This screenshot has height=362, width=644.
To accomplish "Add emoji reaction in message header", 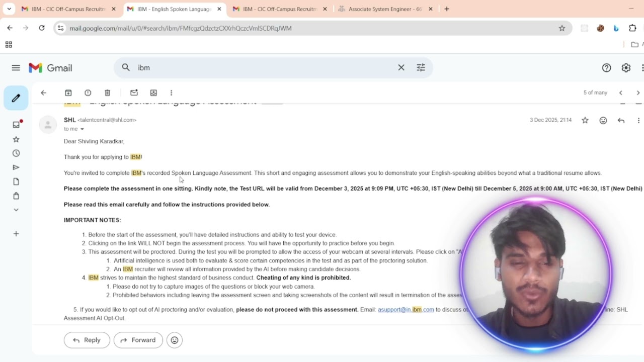I will (x=603, y=120).
